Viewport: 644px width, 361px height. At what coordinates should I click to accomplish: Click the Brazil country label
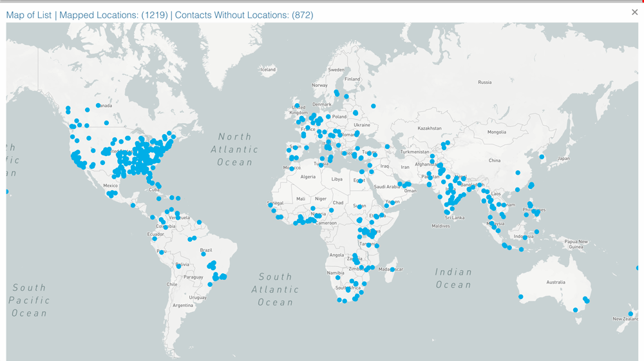[206, 250]
